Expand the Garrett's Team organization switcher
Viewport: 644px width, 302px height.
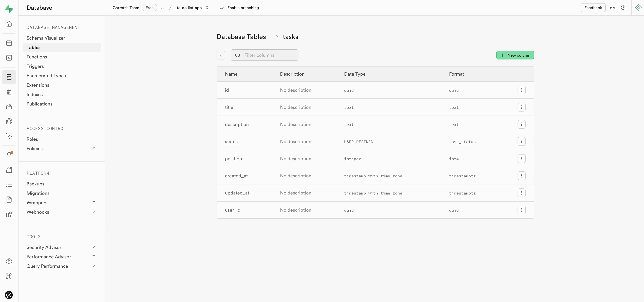(162, 8)
